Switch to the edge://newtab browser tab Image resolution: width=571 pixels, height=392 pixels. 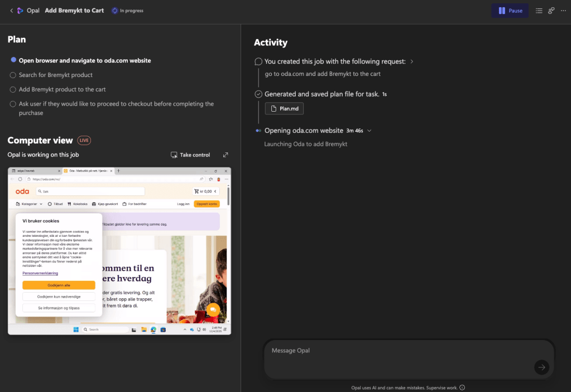point(33,170)
